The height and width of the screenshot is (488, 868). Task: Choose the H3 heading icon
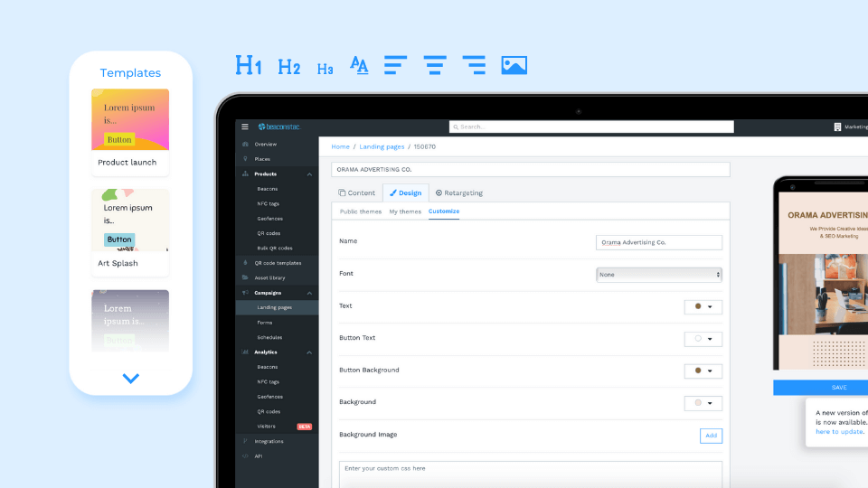pyautogui.click(x=325, y=68)
